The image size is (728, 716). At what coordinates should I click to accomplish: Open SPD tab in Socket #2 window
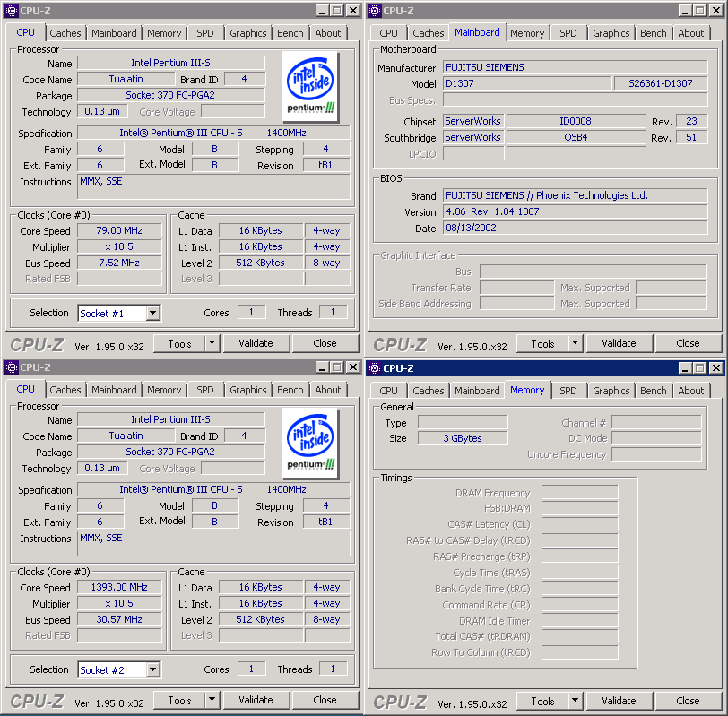click(205, 390)
